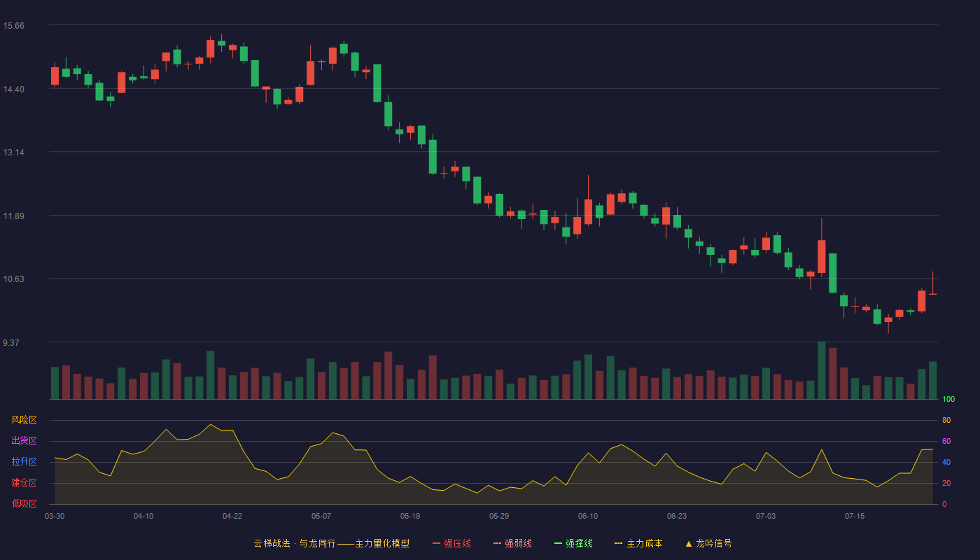The height and width of the screenshot is (560, 980).
Task: Select the 低吸区 zone label
Action: point(24,504)
